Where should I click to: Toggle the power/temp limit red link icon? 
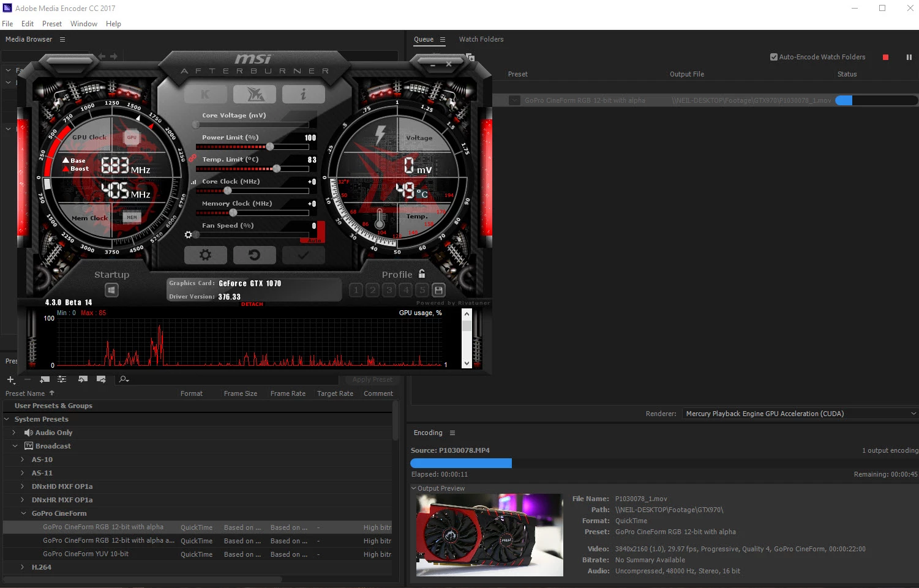pyautogui.click(x=192, y=158)
